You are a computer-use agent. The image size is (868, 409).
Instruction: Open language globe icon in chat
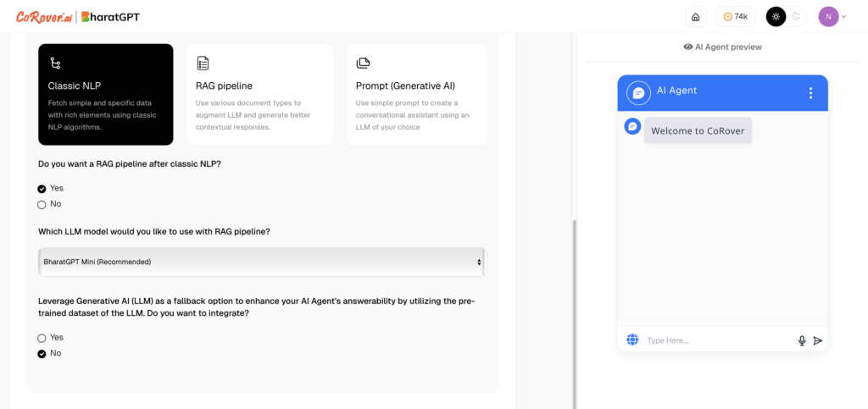click(632, 340)
